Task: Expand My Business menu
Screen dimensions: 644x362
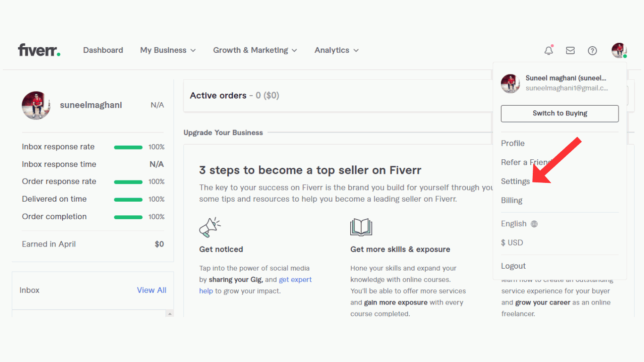Action: click(168, 50)
